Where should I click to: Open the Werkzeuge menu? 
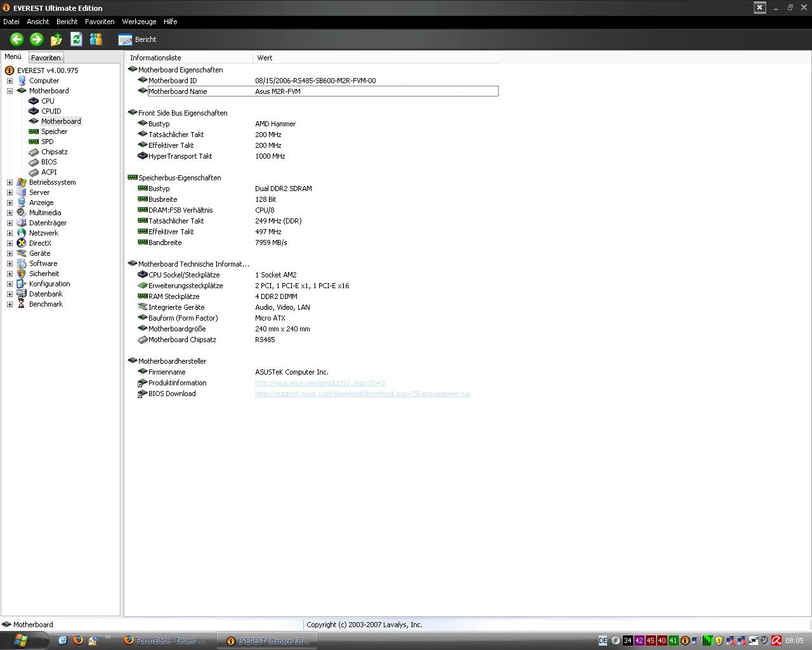click(x=139, y=22)
